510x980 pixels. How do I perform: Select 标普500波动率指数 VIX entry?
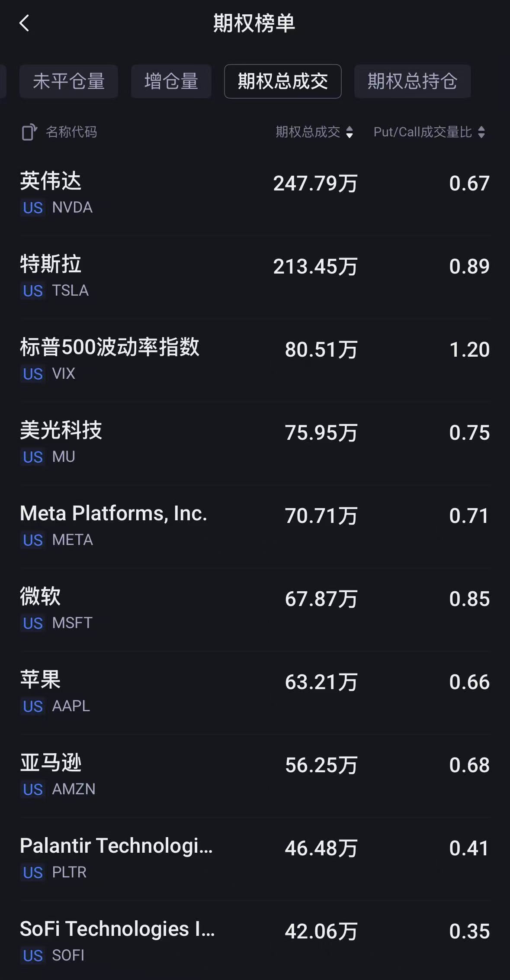point(255,359)
